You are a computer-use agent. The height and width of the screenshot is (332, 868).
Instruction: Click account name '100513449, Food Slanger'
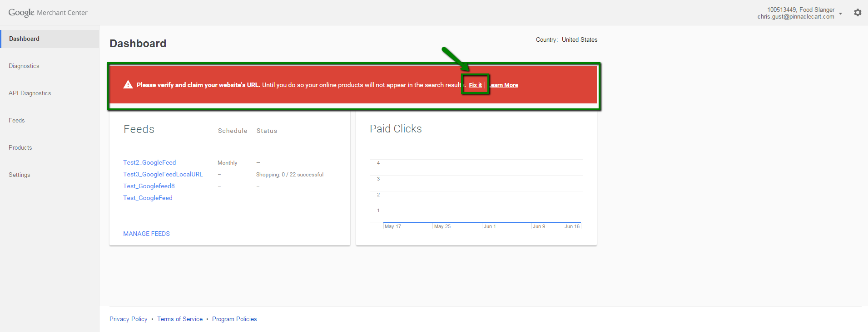(801, 10)
